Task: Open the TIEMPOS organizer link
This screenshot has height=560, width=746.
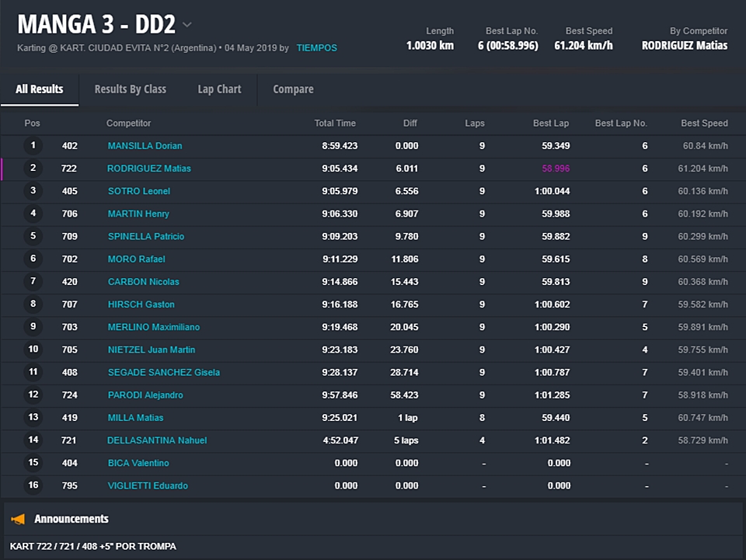Action: (x=316, y=47)
